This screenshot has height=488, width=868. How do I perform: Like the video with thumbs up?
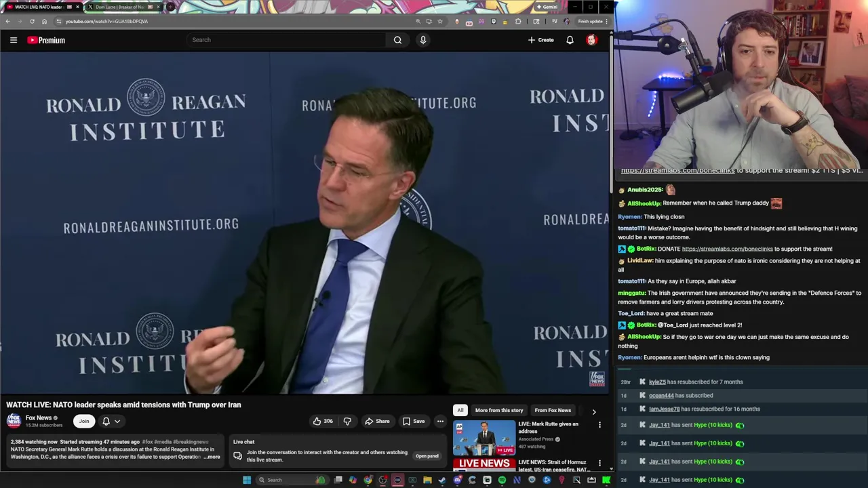323,422
